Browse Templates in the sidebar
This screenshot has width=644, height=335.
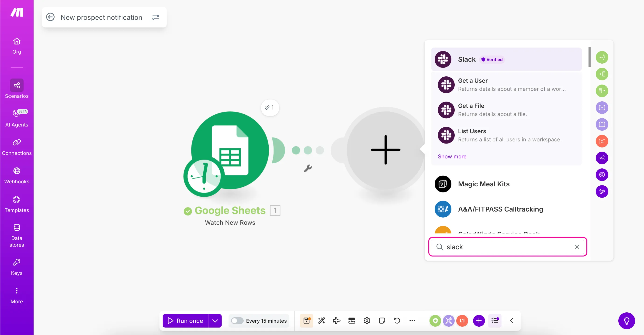click(17, 204)
